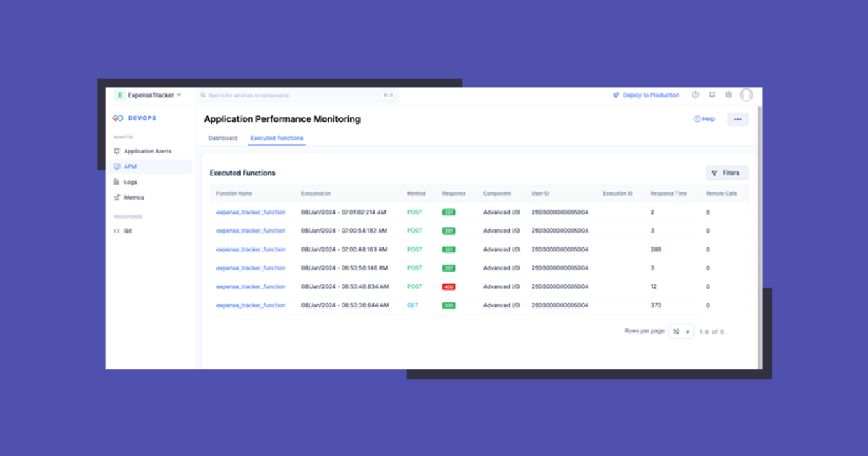Click the search for services or components field
The height and width of the screenshot is (456, 868).
[x=298, y=95]
